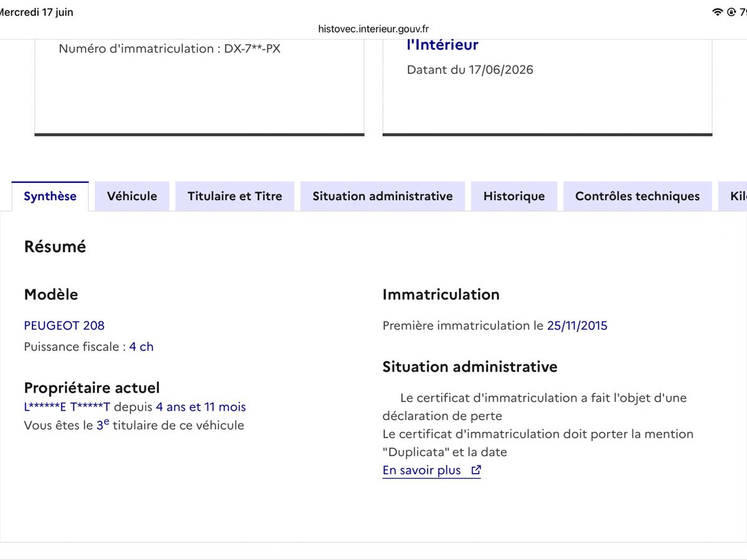Click the first registration date 25/11/2015
Image resolution: width=747 pixels, height=560 pixels.
click(x=577, y=325)
